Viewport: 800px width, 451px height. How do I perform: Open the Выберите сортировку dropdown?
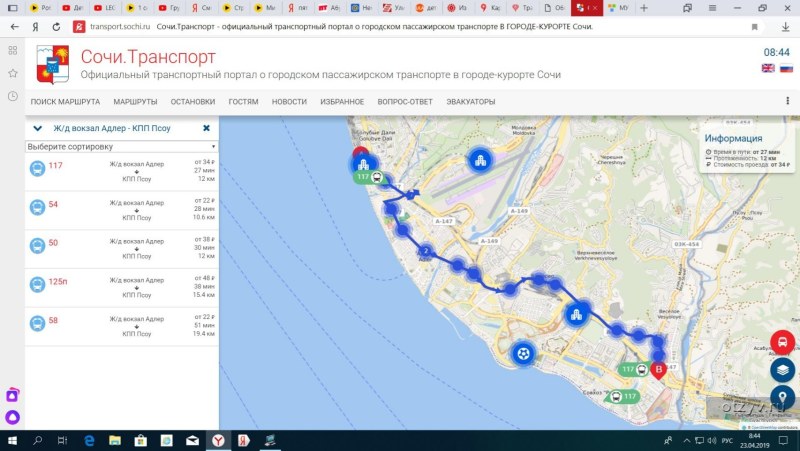(121, 146)
